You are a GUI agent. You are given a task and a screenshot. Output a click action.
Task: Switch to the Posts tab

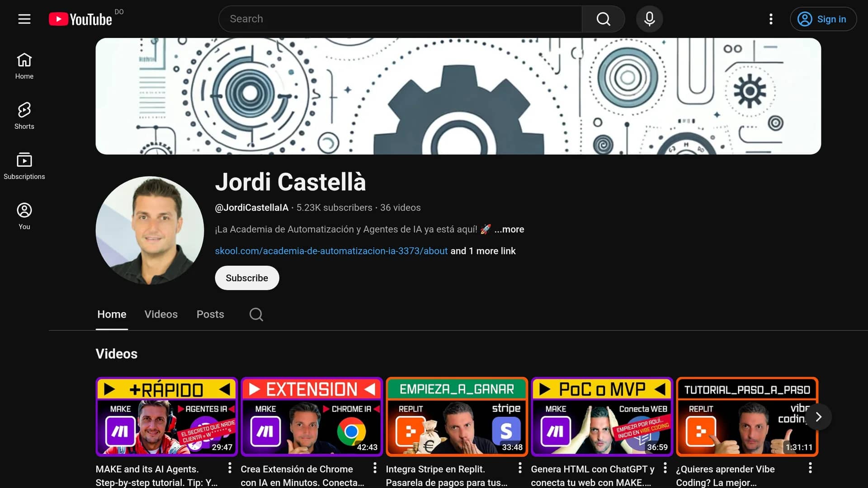coord(210,314)
